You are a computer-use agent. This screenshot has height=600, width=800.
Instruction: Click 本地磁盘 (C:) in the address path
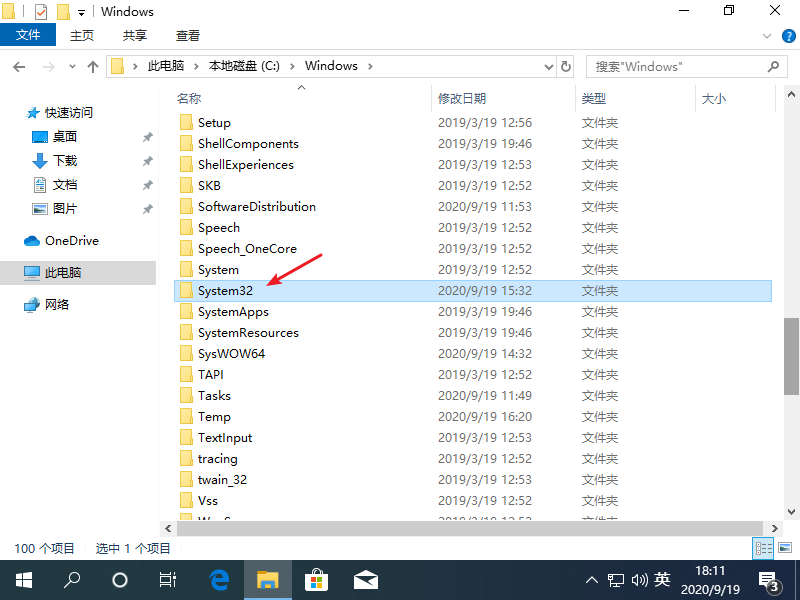244,66
